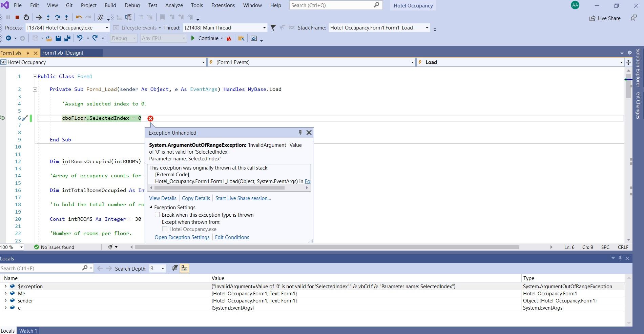
Task: Open the Analyze menu
Action: (x=174, y=5)
